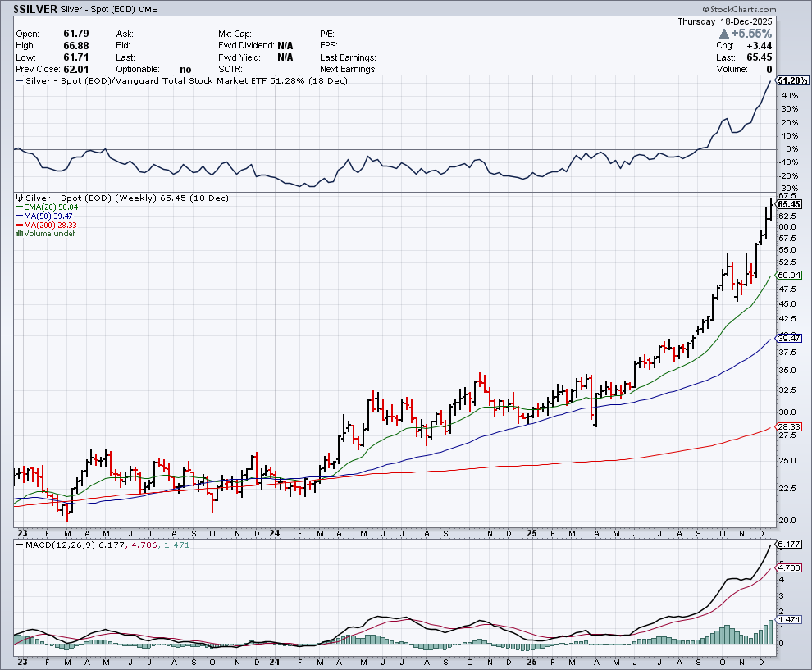Click the green EMA(20) legend line marker
The width and height of the screenshot is (812, 670).
(19, 208)
